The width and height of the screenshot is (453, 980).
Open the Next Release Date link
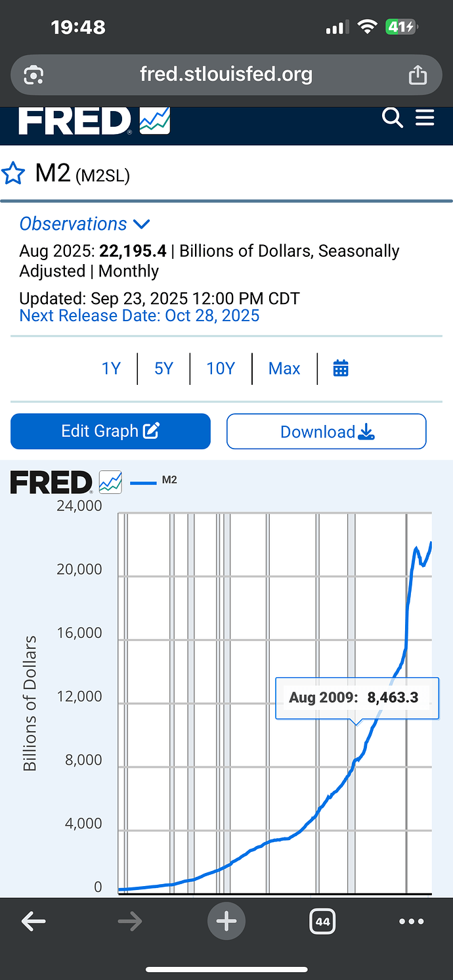pyautogui.click(x=139, y=316)
